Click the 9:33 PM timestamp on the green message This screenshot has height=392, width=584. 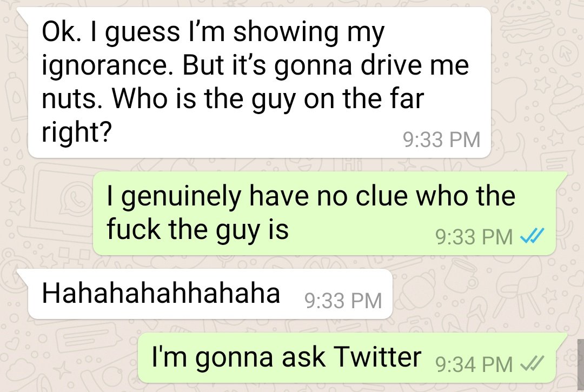(x=474, y=237)
